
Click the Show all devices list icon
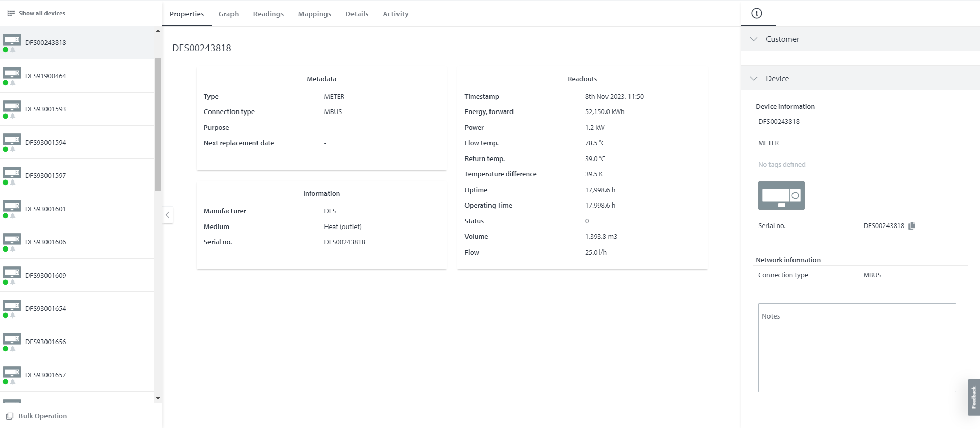(x=11, y=13)
